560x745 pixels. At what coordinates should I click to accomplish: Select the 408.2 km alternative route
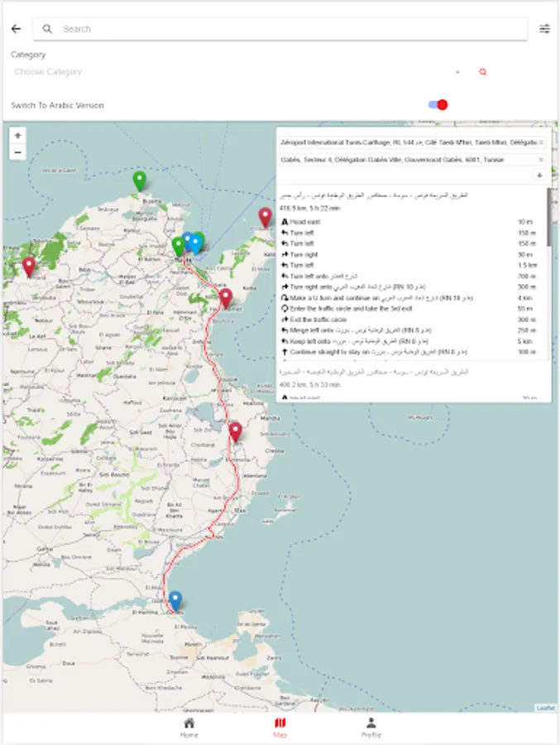pyautogui.click(x=310, y=384)
